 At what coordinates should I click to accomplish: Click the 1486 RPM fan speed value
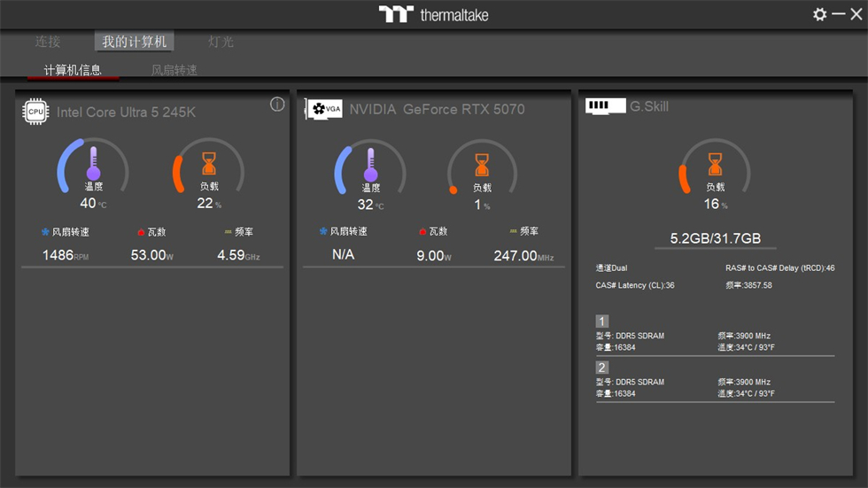point(66,255)
